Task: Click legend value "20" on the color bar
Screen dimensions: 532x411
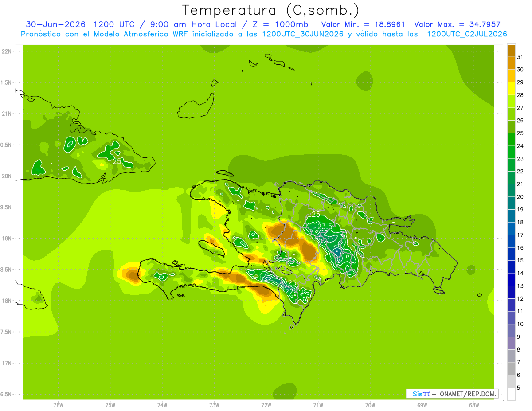Action: (x=520, y=197)
